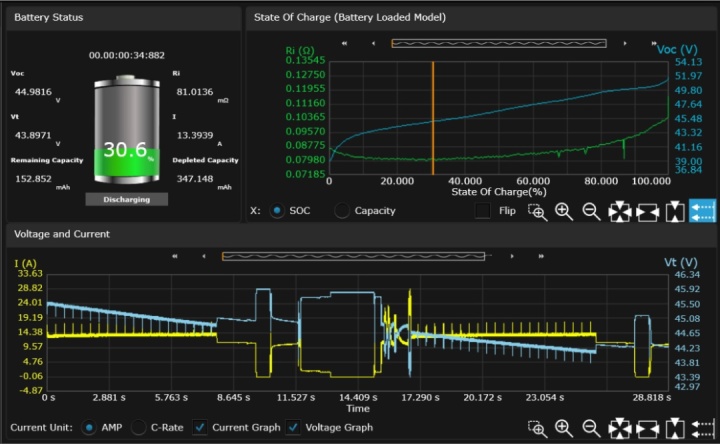The image size is (720, 444).
Task: Enable the Flip checkbox
Action: [483, 211]
